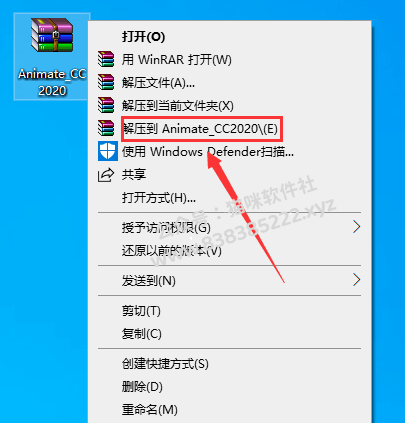Screen dimensions: 405x423
Task: Click WinRAR icon beside 解压到当前文件夹
Action: point(106,105)
